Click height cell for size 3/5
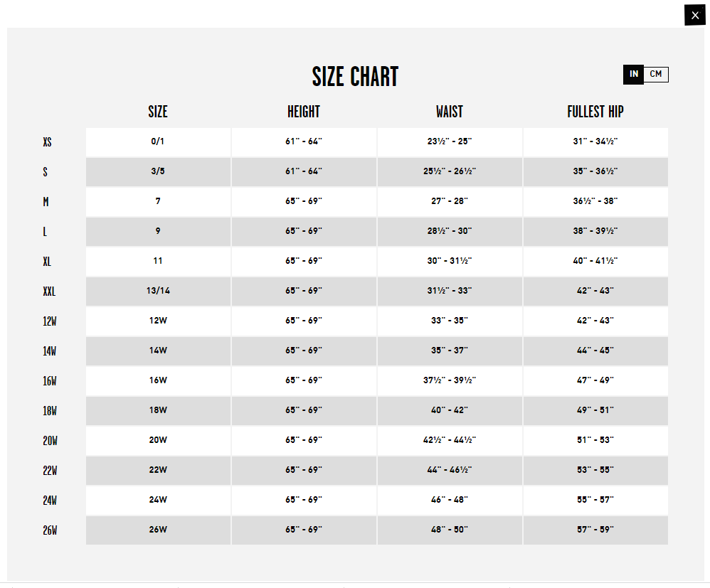710x588 pixels. point(304,171)
